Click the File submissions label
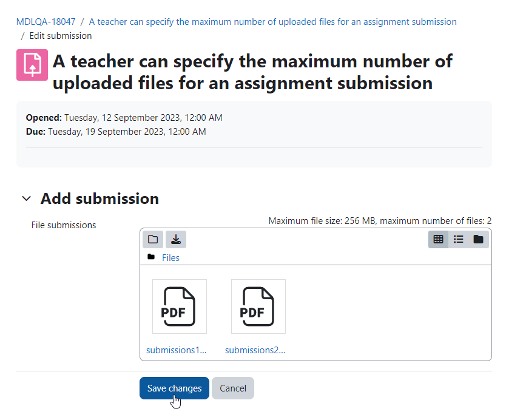The image size is (506, 420). [x=64, y=225]
